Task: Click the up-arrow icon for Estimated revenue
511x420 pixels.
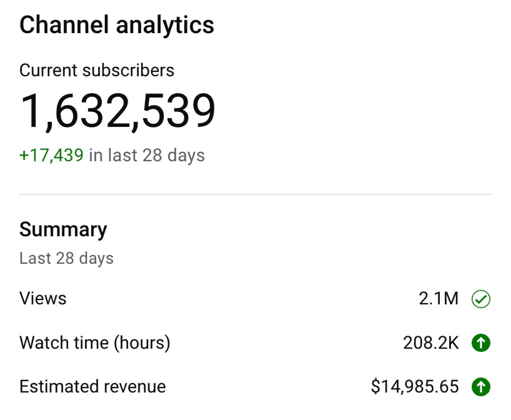Action: tap(481, 387)
